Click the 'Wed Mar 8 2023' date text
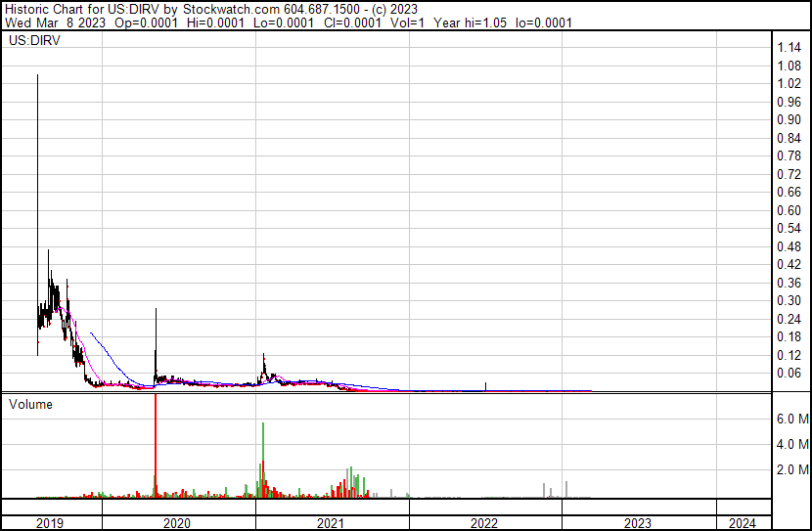The height and width of the screenshot is (531, 812). [56, 22]
